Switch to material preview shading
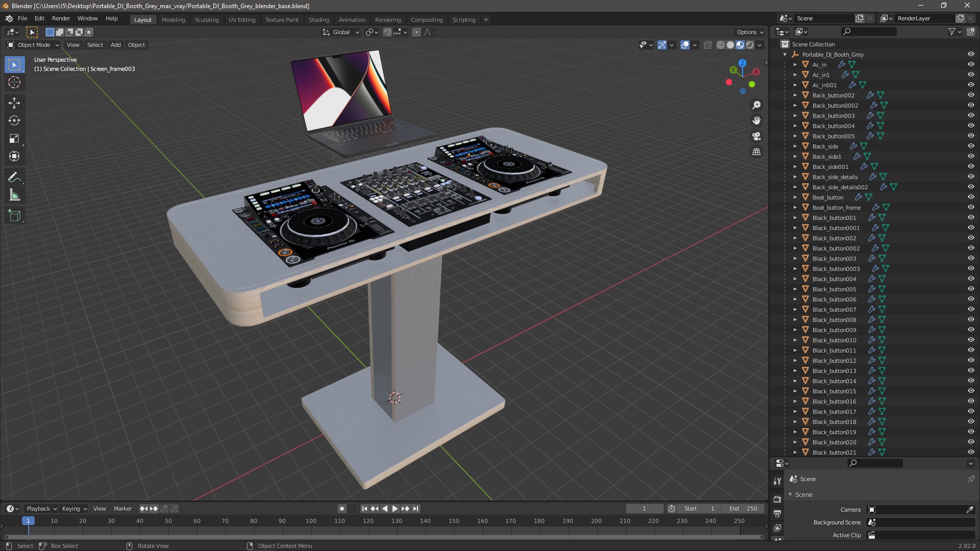980x551 pixels. tap(740, 45)
